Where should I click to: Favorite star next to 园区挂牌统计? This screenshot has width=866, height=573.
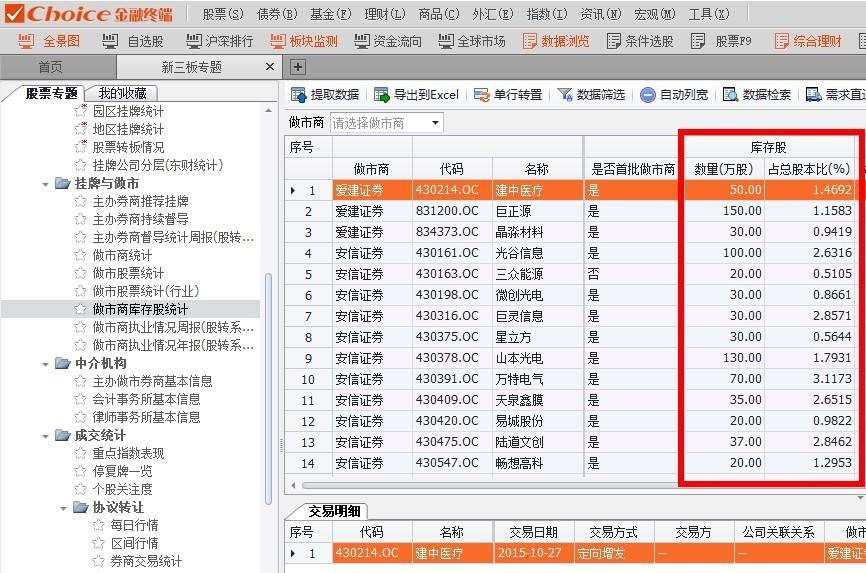[x=81, y=111]
